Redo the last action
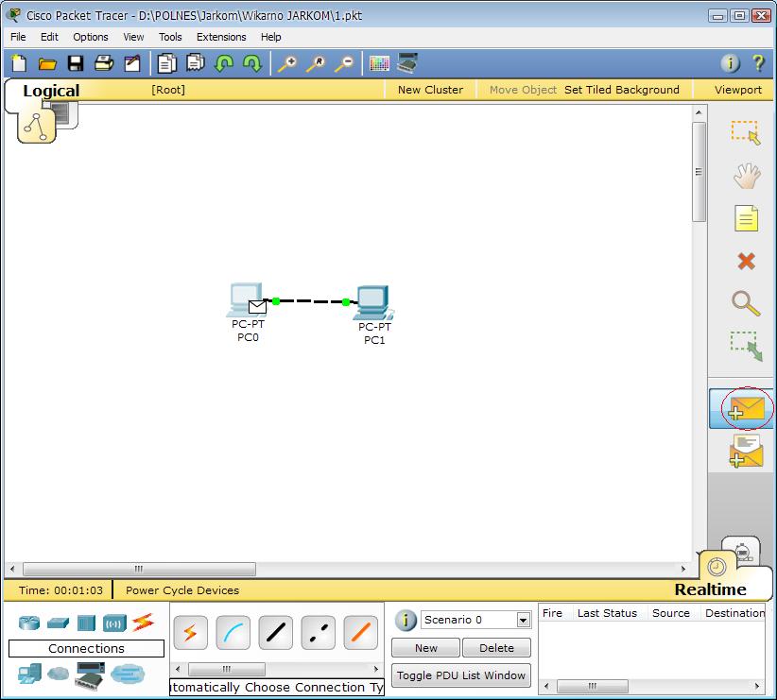This screenshot has width=777, height=700. 252,63
